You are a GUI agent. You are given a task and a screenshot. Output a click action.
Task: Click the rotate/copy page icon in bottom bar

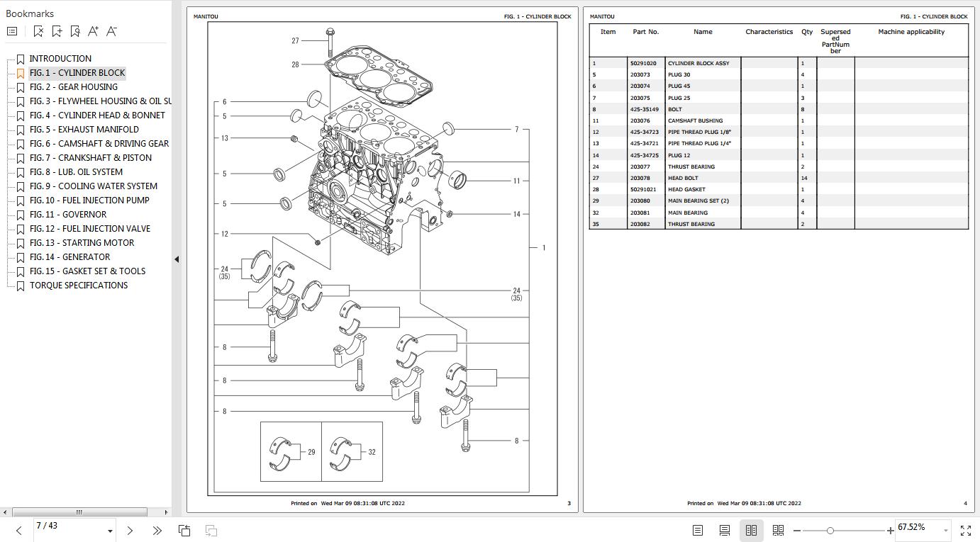coord(184,530)
